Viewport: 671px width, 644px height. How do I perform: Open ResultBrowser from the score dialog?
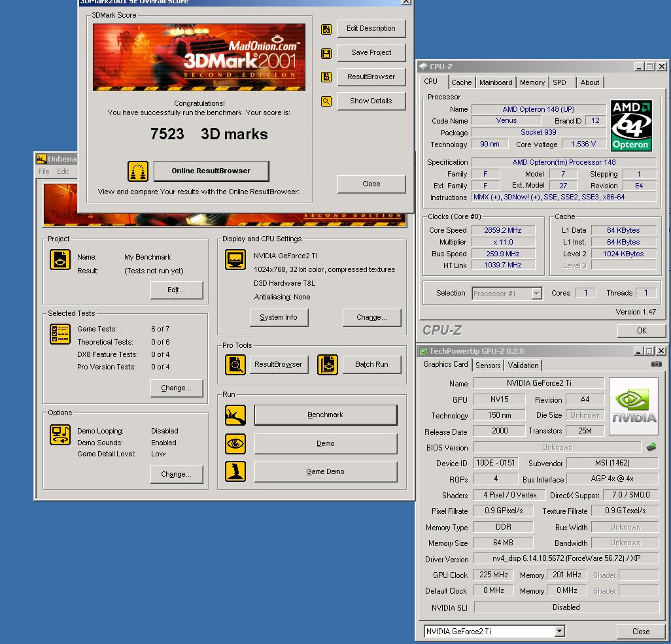pos(371,76)
